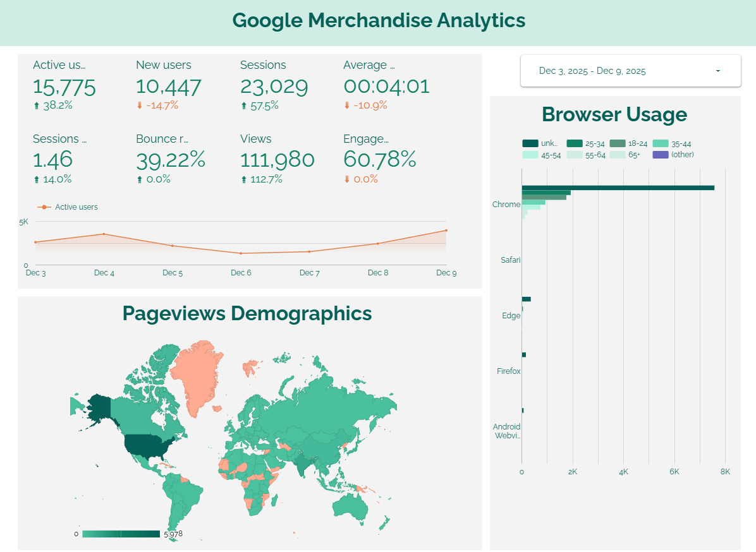Click the Android Webview axis label
This screenshot has width=756, height=552.
point(507,431)
